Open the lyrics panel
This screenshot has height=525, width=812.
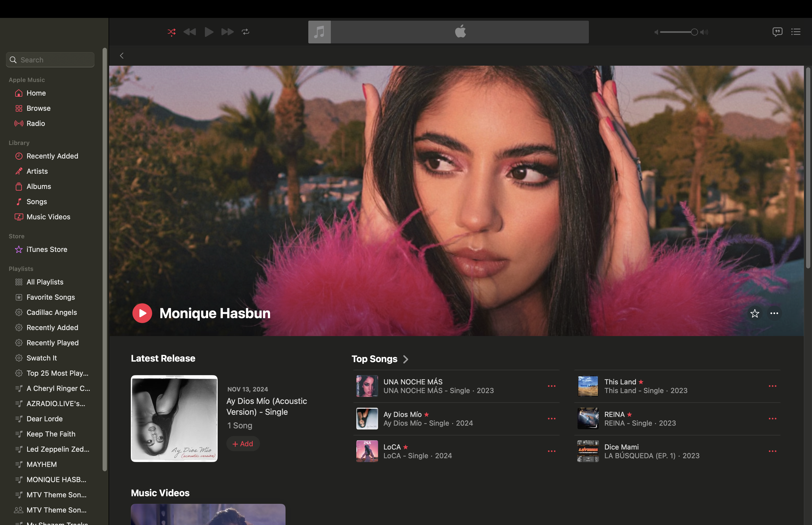click(x=777, y=32)
